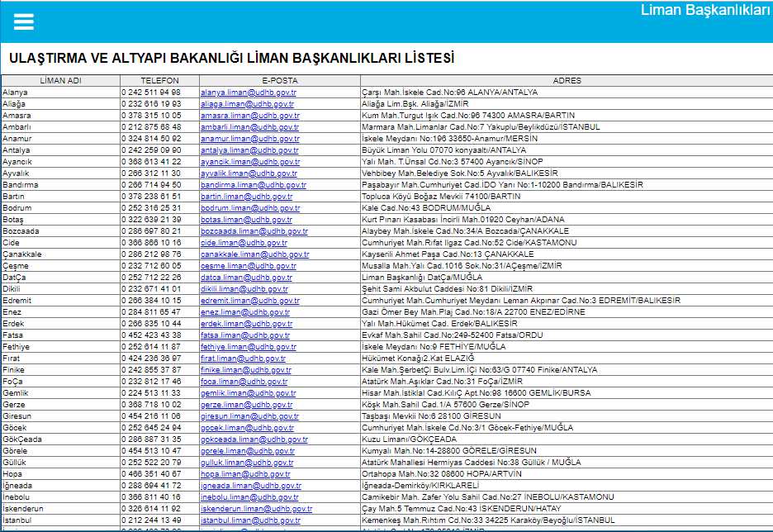Select phone number 0 212 244 13 49
The image size is (773, 532).
pos(151,520)
